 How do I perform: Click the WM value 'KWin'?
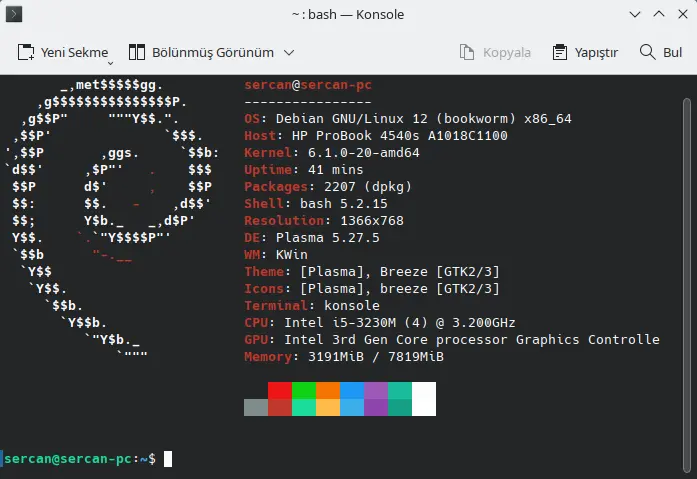pos(292,254)
